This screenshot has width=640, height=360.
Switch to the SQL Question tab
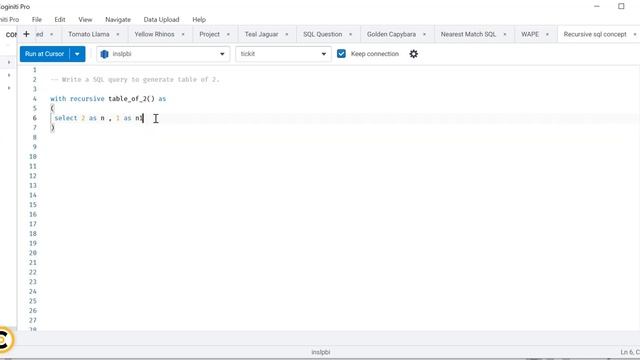[x=322, y=34]
